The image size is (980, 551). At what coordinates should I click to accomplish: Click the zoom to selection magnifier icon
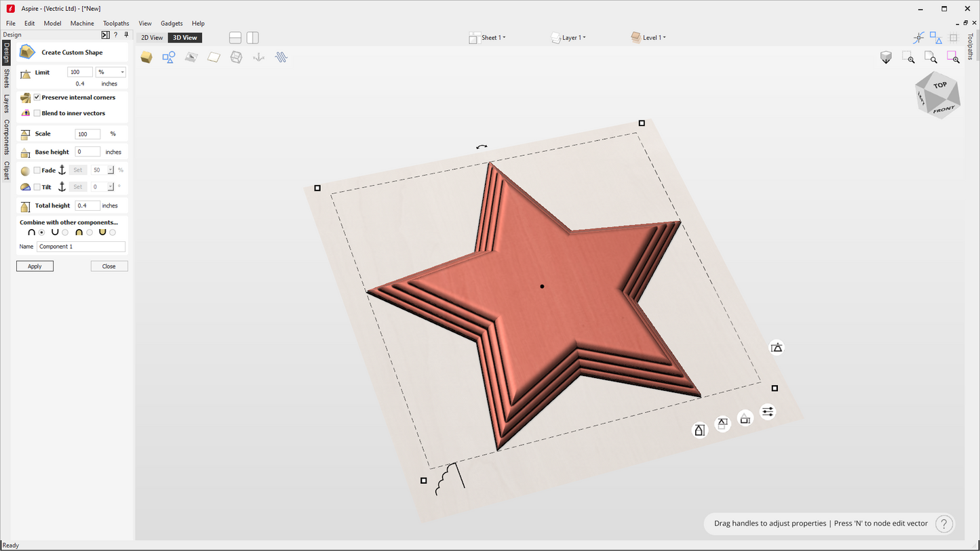click(x=953, y=58)
